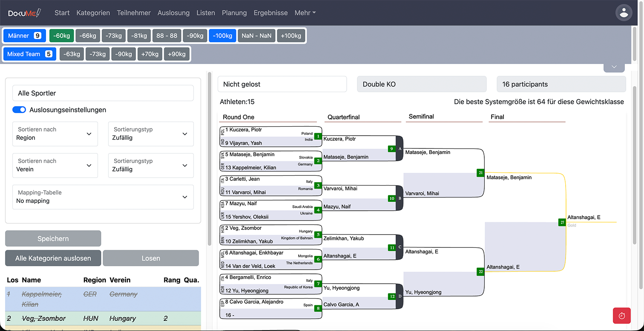
Task: Toggle the -100kg weight class filter
Action: coord(222,35)
